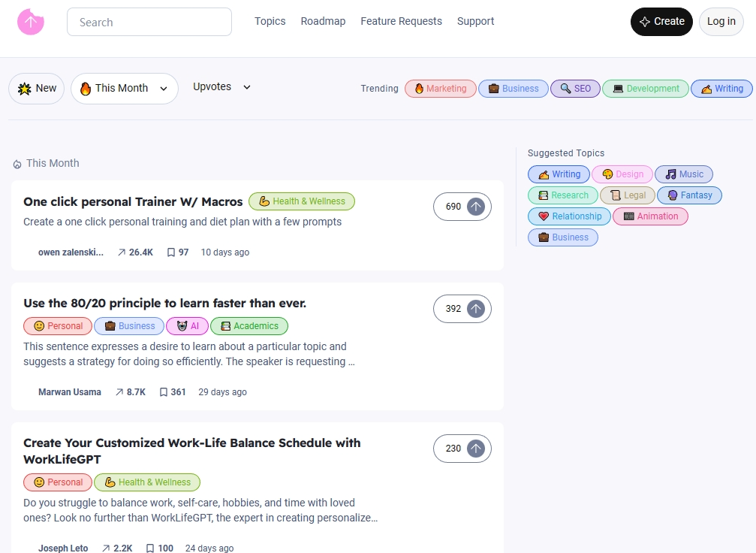Click the Log in button
The width and height of the screenshot is (756, 553).
pyautogui.click(x=721, y=22)
